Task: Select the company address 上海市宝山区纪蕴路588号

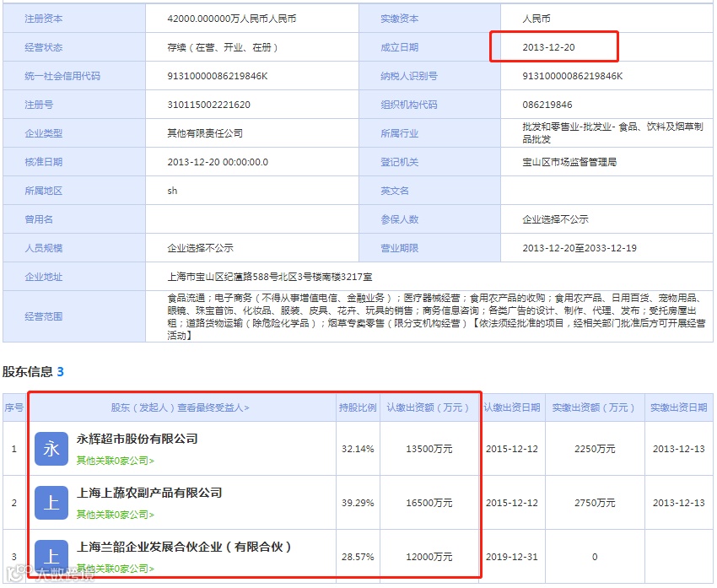Action: 270,277
